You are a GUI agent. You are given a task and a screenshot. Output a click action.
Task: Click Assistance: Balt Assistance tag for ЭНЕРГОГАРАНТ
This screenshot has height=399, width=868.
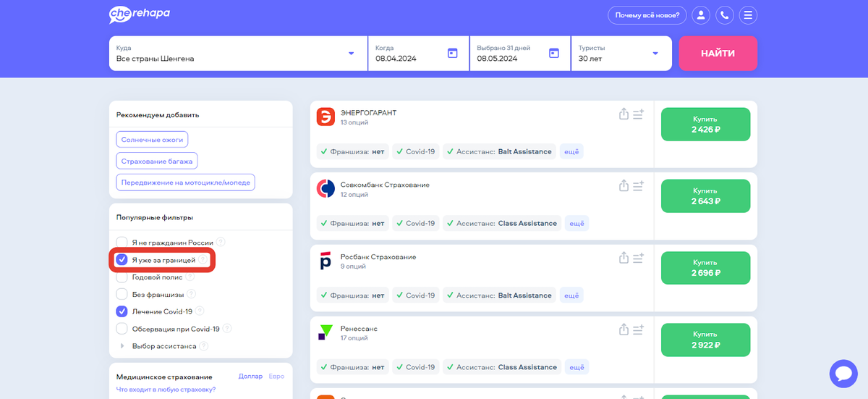click(x=499, y=151)
